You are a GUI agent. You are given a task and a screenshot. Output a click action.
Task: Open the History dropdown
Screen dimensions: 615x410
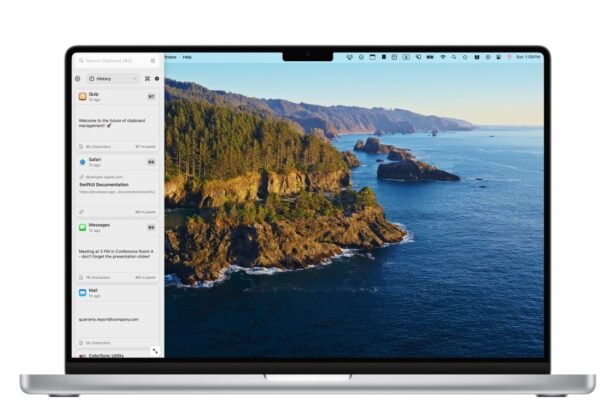coord(113,79)
